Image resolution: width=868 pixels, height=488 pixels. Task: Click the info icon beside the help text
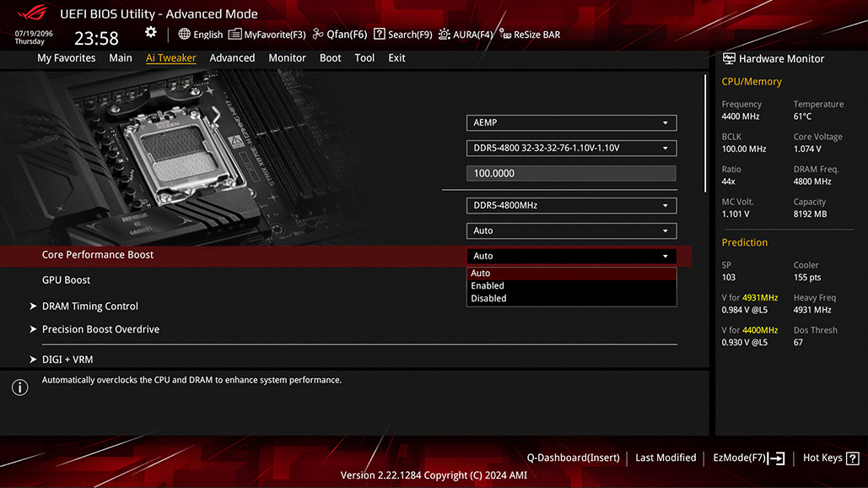click(x=20, y=388)
